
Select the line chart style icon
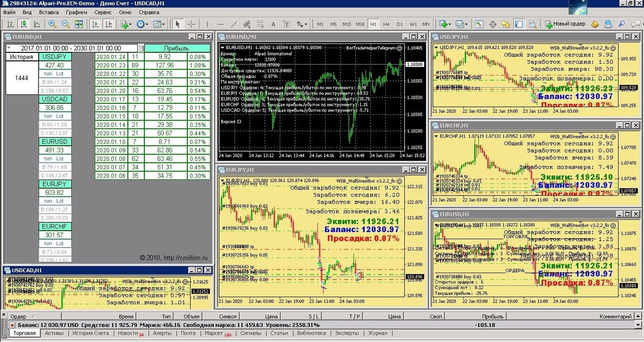point(36,24)
